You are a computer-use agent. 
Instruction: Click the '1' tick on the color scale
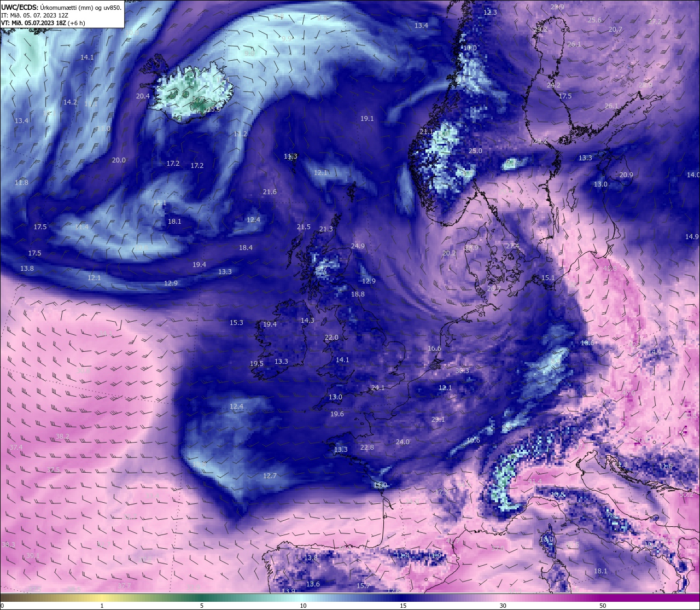102,606
